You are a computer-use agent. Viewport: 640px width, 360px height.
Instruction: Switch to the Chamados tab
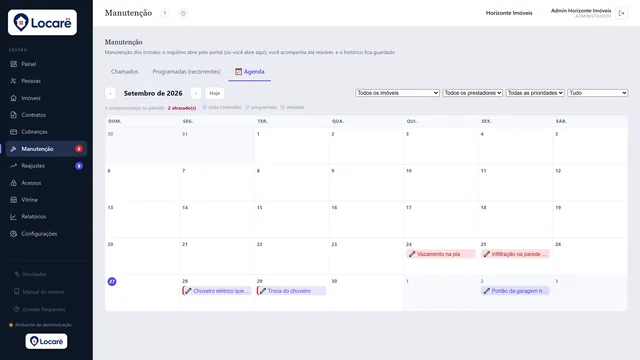(x=124, y=71)
